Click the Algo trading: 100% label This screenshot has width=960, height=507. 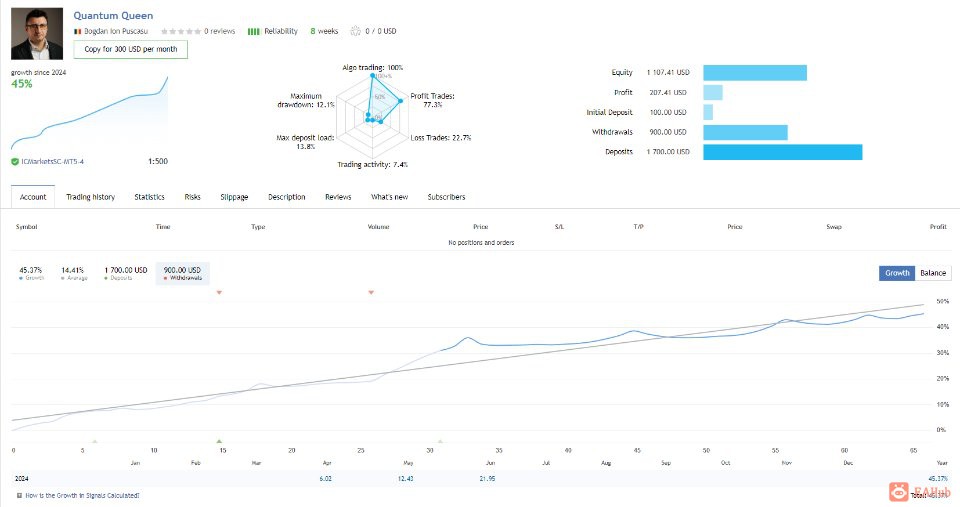pyautogui.click(x=372, y=67)
